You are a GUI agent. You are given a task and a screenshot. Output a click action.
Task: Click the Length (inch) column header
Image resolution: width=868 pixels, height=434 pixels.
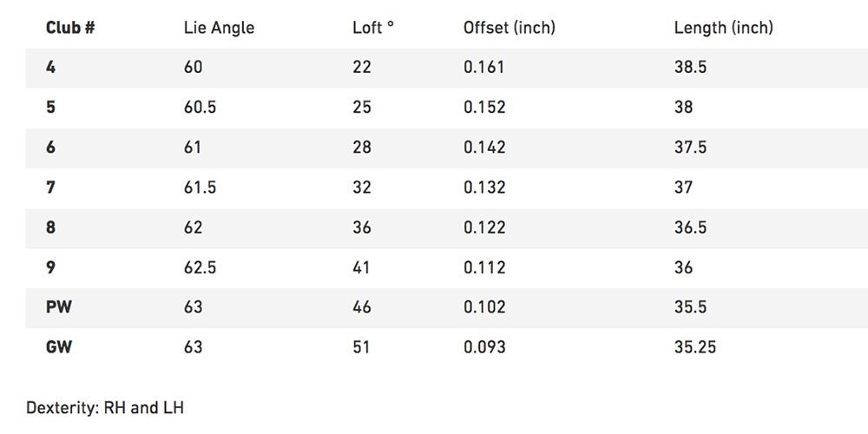724,29
